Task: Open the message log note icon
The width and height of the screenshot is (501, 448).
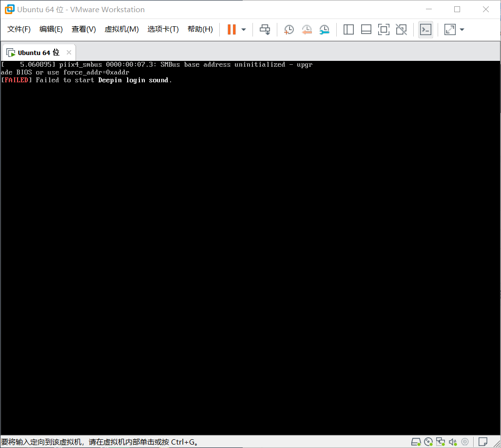Action: [x=483, y=442]
